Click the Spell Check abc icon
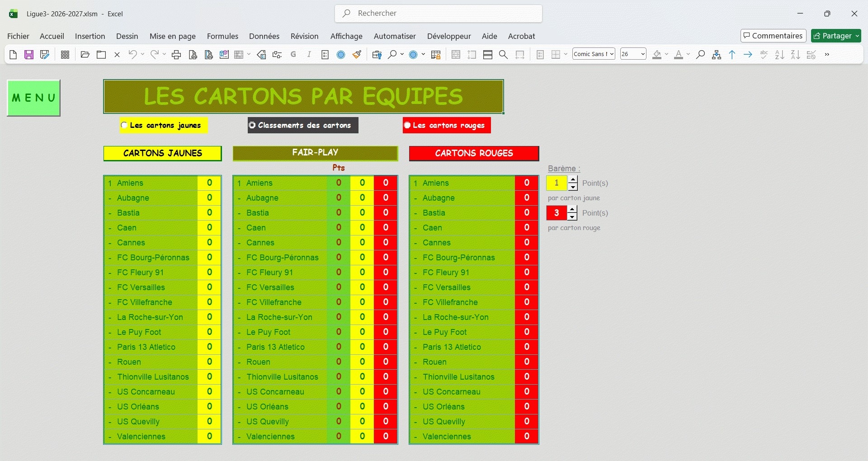868x461 pixels. (764, 55)
